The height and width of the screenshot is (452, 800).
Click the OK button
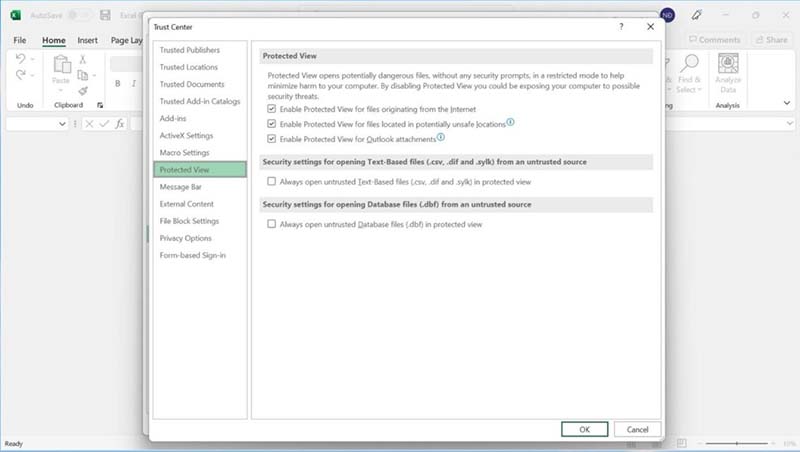click(585, 429)
